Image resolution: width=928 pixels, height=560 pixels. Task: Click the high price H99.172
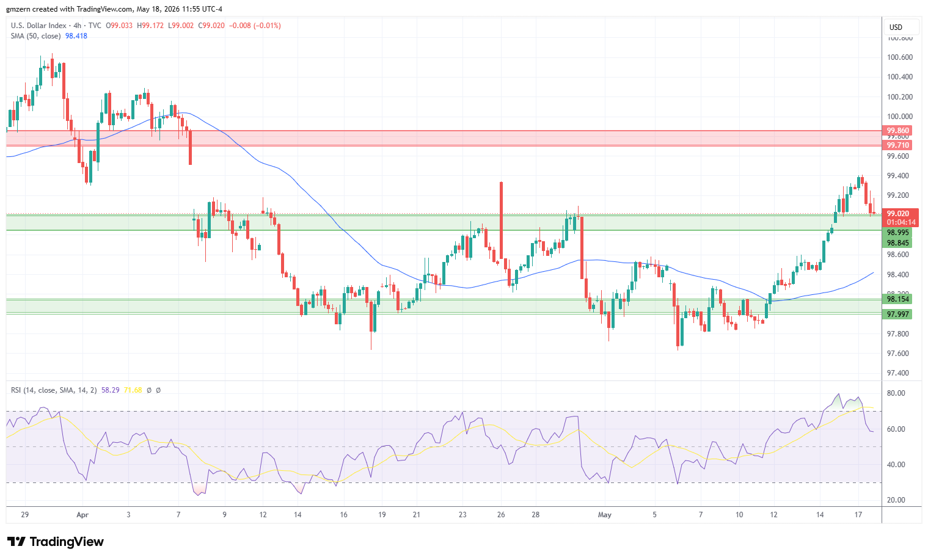click(x=150, y=26)
